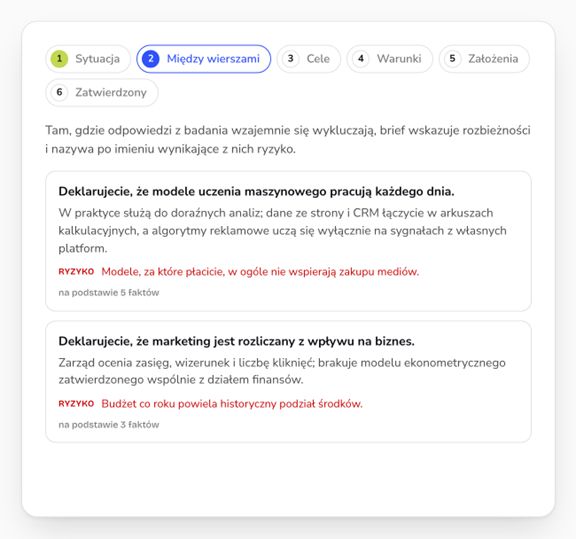The image size is (576, 539).
Task: Open 'na podstawie 3 faktów' link
Action: pos(109,424)
